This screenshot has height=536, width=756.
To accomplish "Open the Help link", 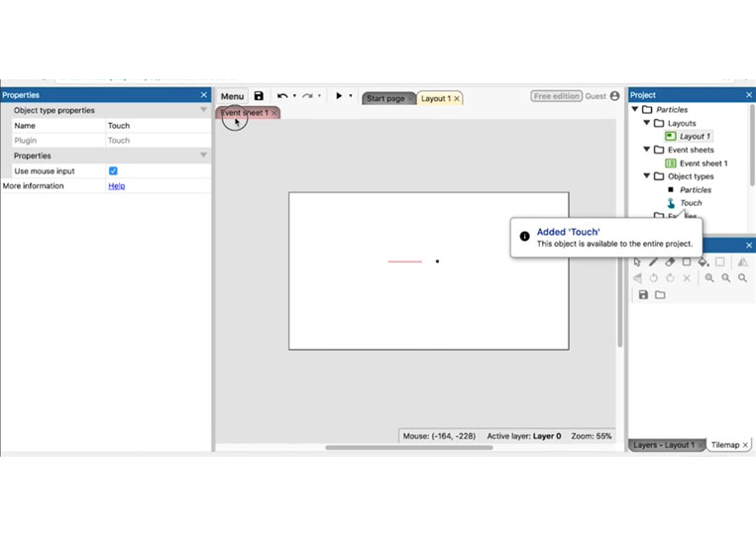I will (117, 186).
